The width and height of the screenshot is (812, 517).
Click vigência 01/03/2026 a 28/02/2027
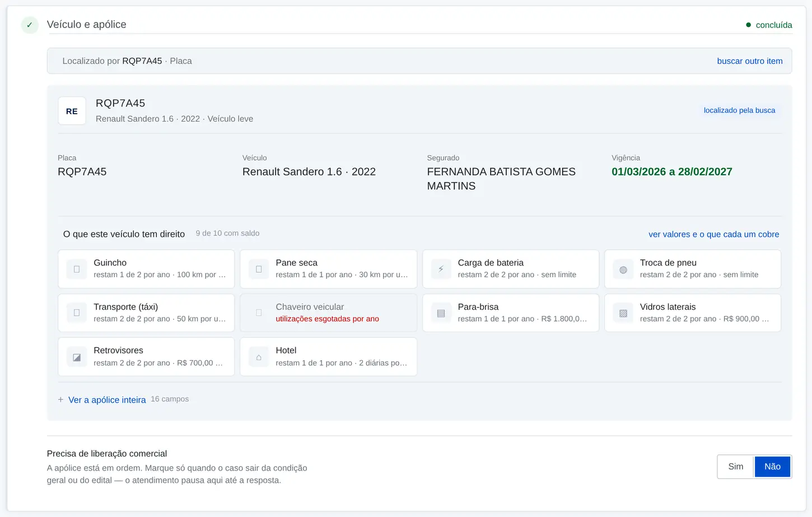pos(672,172)
